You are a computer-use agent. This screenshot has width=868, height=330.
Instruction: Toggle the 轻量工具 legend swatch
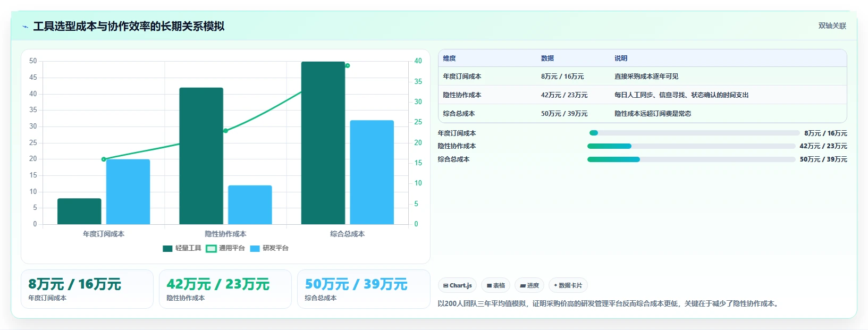167,248
